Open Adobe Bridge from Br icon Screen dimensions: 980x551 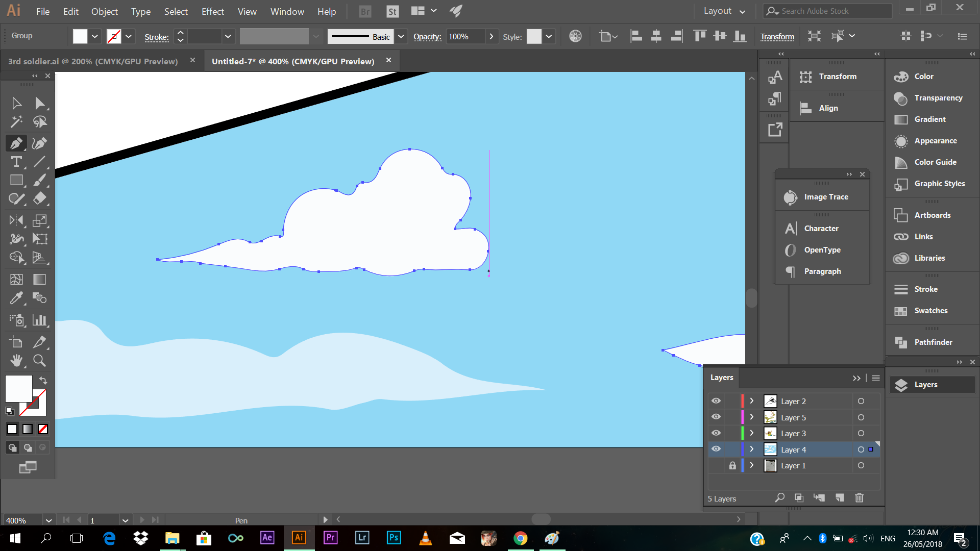[x=365, y=11]
